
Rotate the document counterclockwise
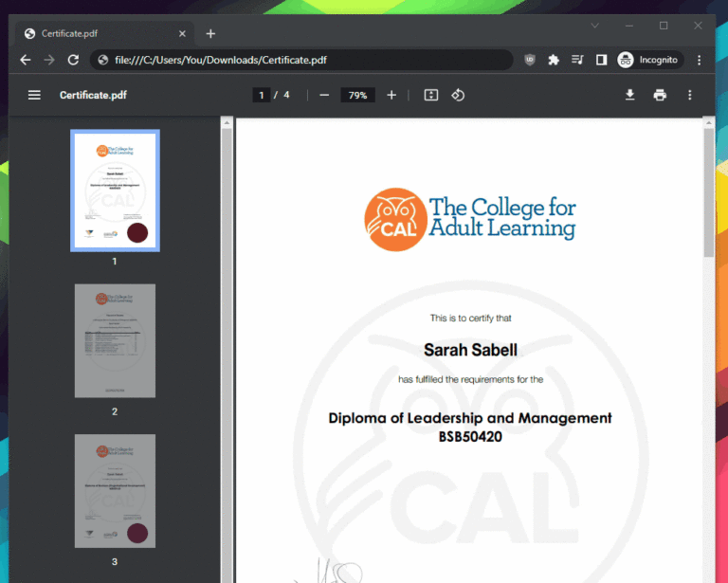click(x=458, y=95)
